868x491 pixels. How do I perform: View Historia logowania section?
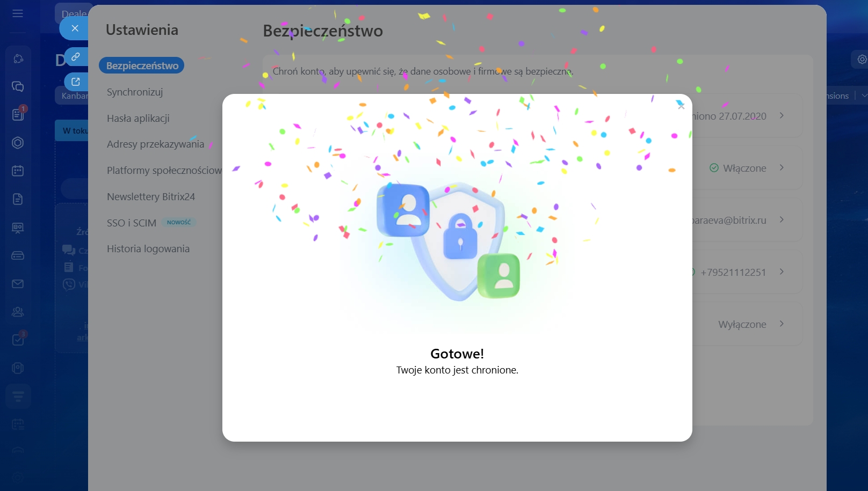tap(148, 248)
